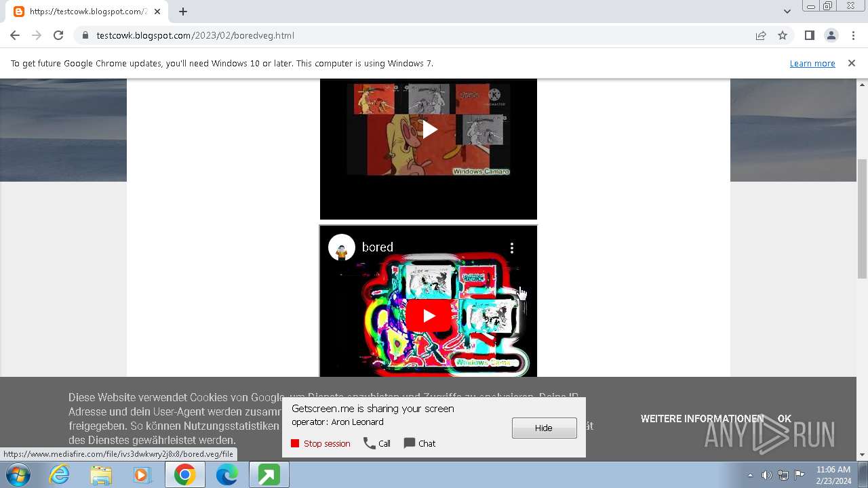View site information lock icon

pyautogui.click(x=85, y=35)
